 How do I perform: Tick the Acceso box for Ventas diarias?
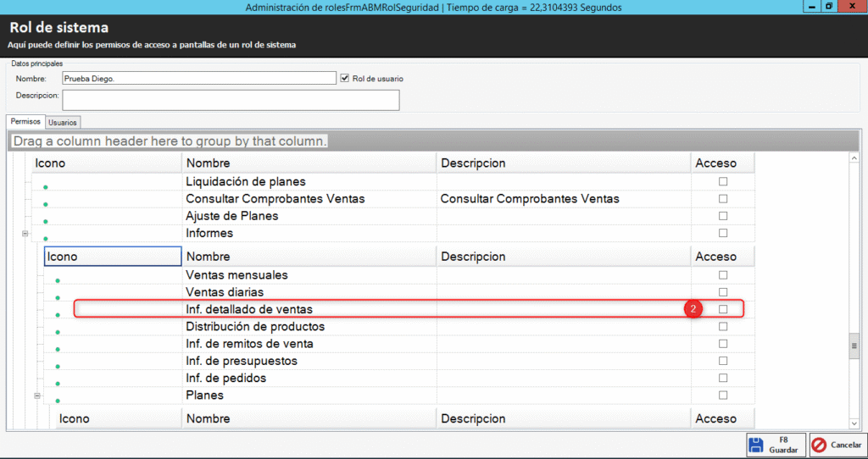[x=723, y=292]
